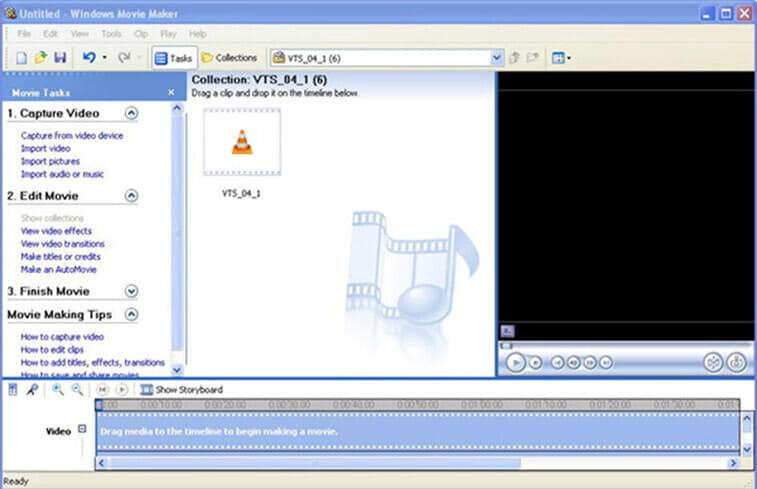The width and height of the screenshot is (757, 489).
Task: Open the Play menu
Action: pyautogui.click(x=168, y=34)
